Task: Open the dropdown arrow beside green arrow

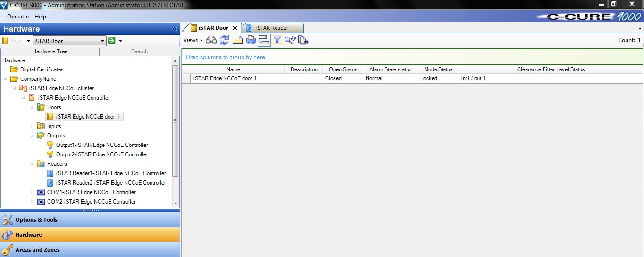Action: pos(120,41)
